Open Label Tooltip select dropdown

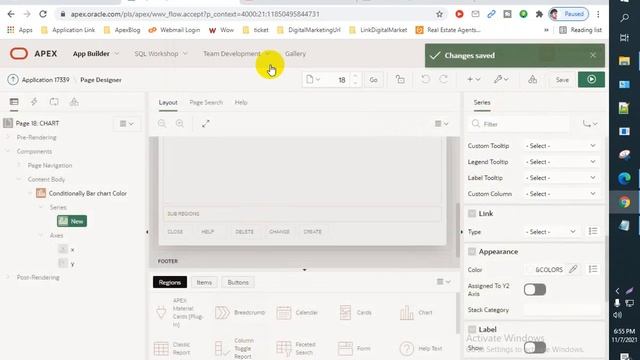(561, 178)
